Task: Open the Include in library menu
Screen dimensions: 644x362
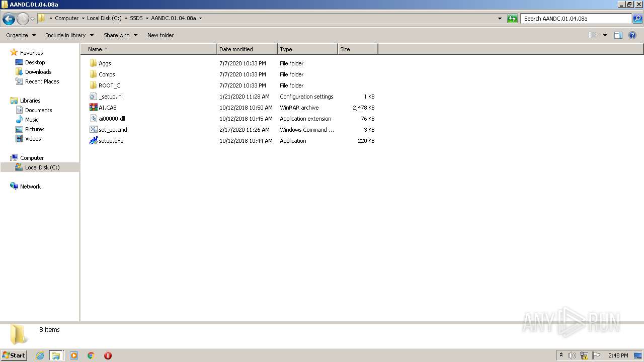Action: pos(69,35)
